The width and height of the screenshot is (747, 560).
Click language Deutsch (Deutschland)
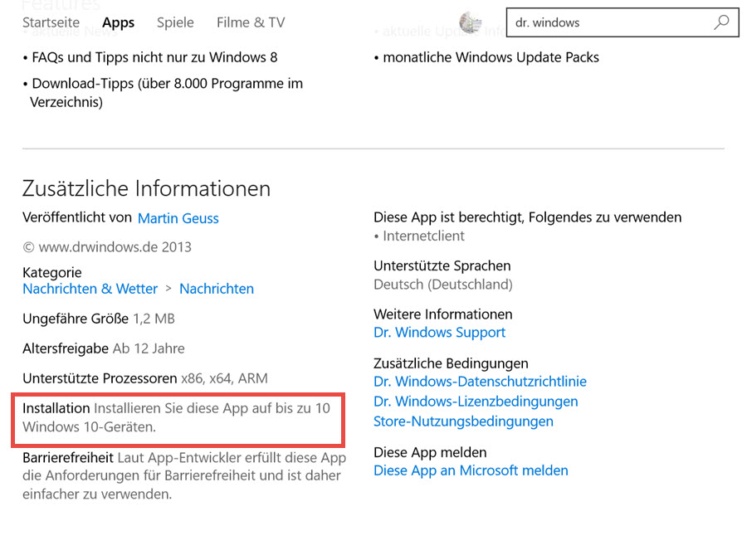tap(443, 285)
